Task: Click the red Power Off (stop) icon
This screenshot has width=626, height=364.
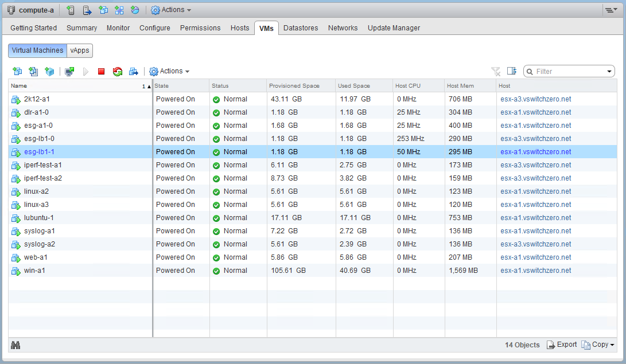Action: click(101, 72)
